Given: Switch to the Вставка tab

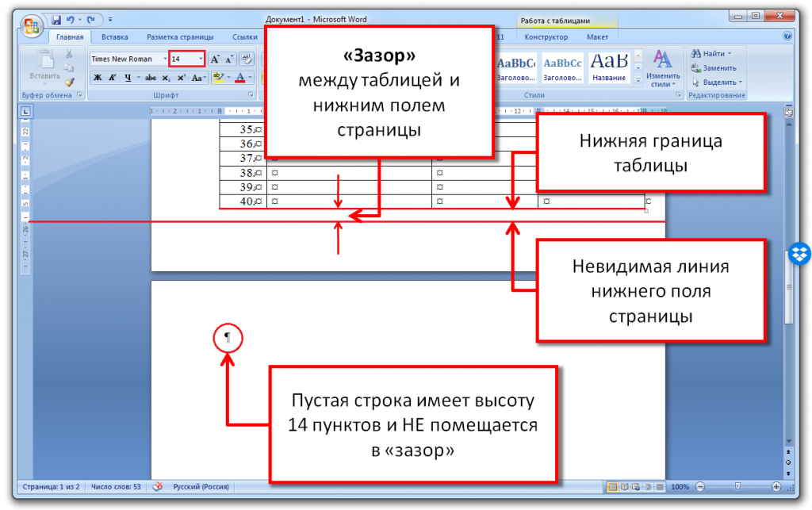Looking at the screenshot, I should tap(115, 36).
